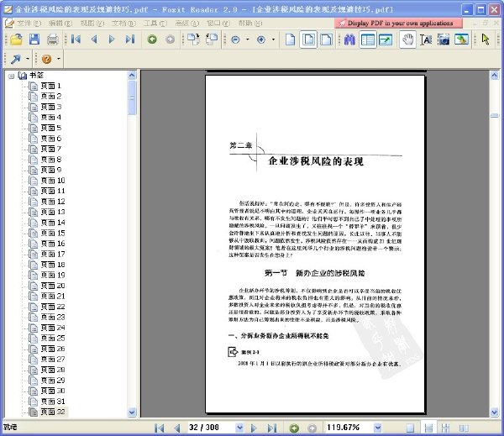Click the full screen view icon
This screenshot has height=436, width=504.
[x=386, y=39]
